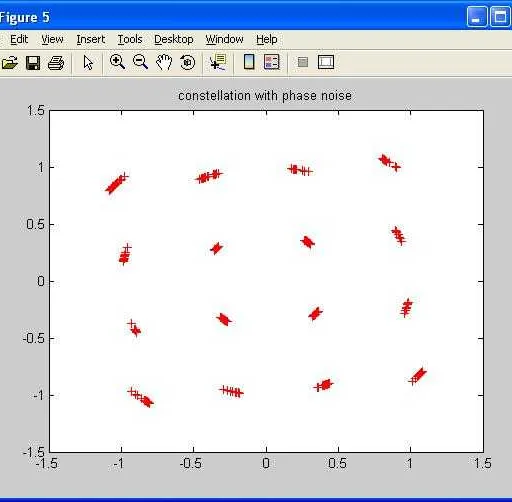Insert a legend with the toolbar icon

pos(272,62)
